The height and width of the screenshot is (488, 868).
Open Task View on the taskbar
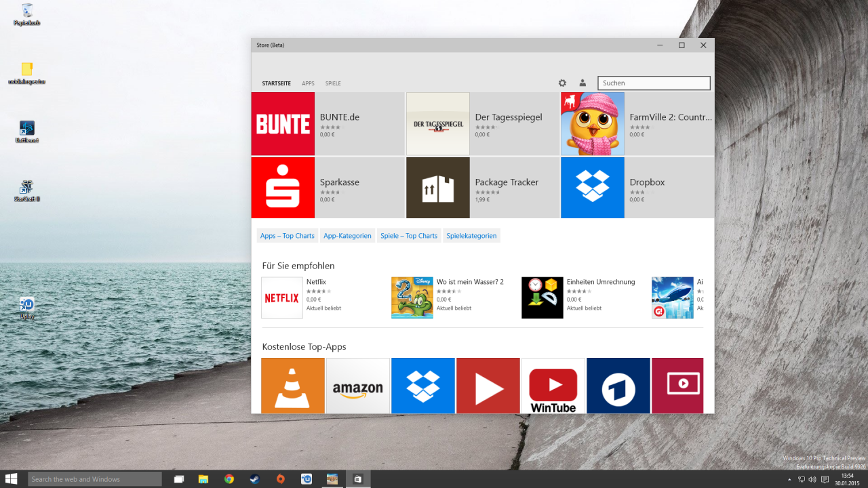[179, 479]
